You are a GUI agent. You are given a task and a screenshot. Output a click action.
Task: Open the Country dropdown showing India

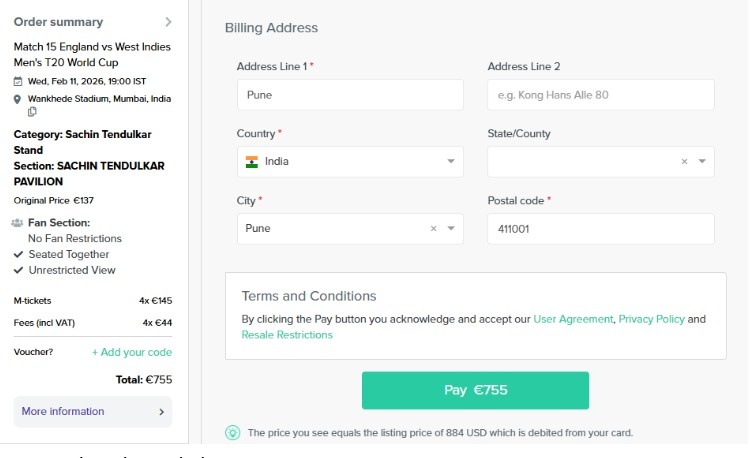click(x=350, y=162)
